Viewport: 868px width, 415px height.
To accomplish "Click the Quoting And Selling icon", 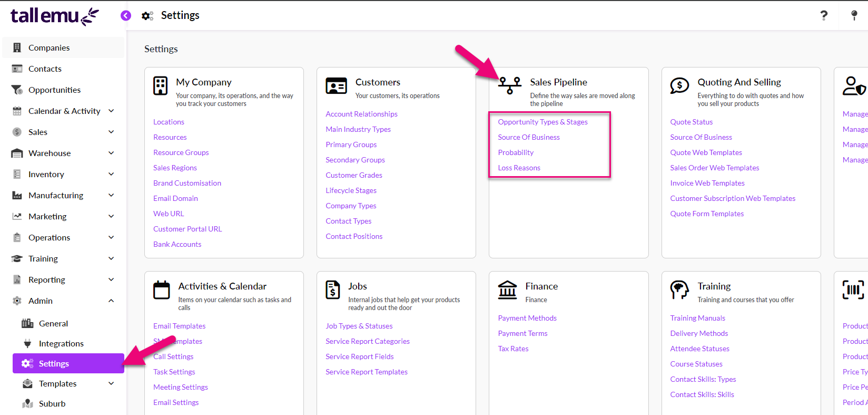I will pyautogui.click(x=679, y=85).
